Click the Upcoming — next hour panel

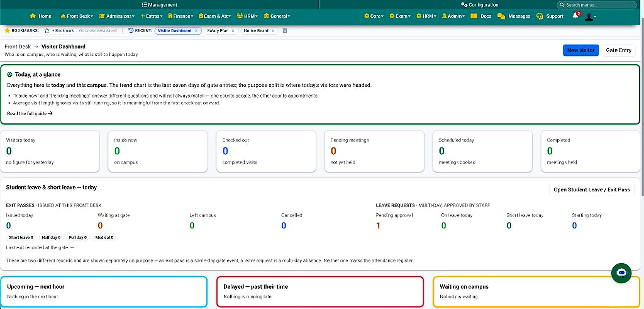(104, 292)
